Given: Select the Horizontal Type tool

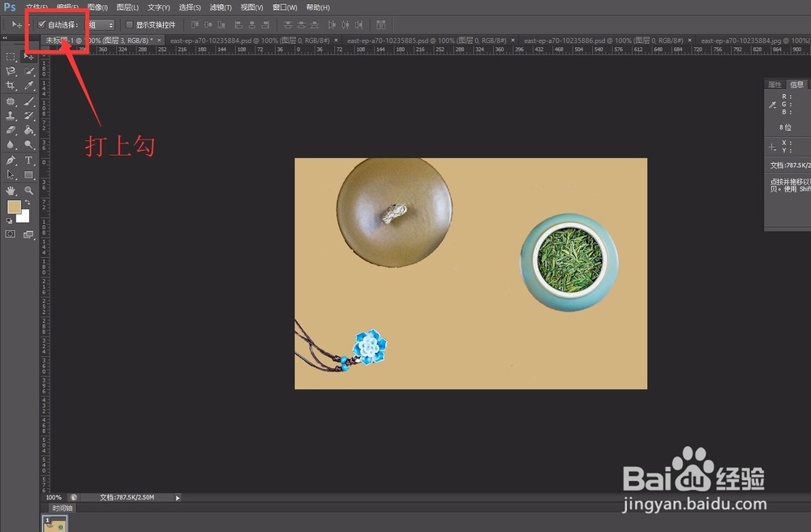Looking at the screenshot, I should click(x=28, y=161).
